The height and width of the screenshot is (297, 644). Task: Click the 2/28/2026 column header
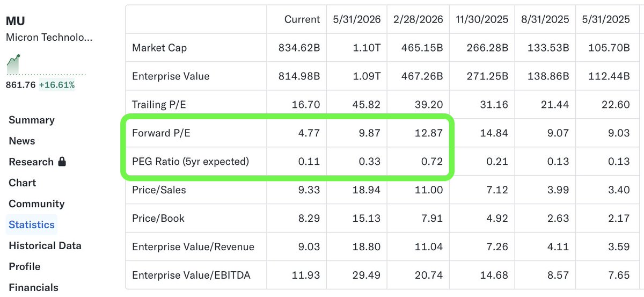[x=419, y=19]
